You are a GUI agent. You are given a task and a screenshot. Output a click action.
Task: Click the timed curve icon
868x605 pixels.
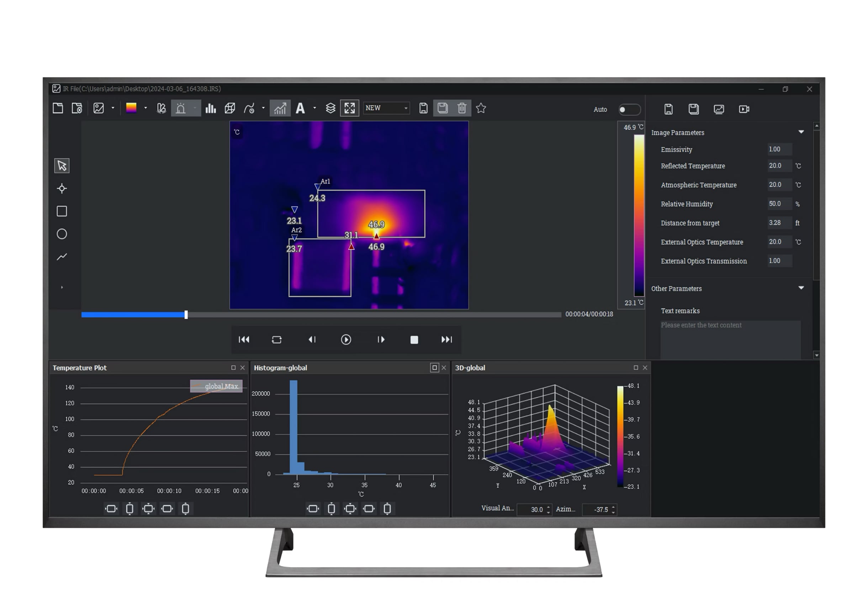249,109
